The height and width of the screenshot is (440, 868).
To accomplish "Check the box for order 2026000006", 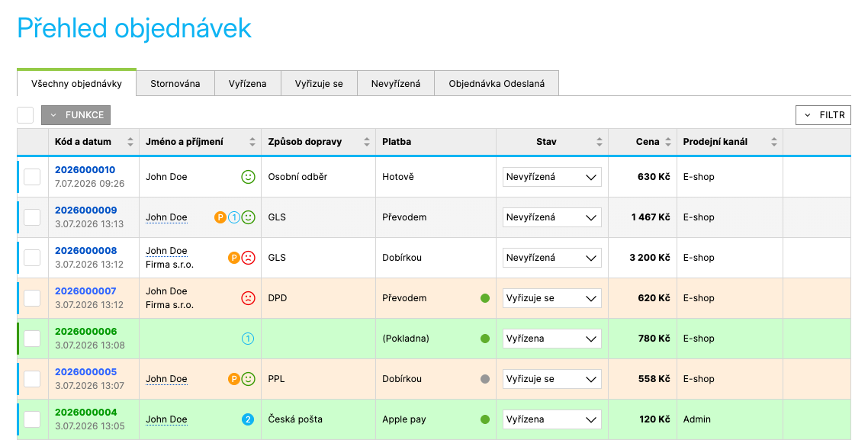I will pyautogui.click(x=32, y=338).
